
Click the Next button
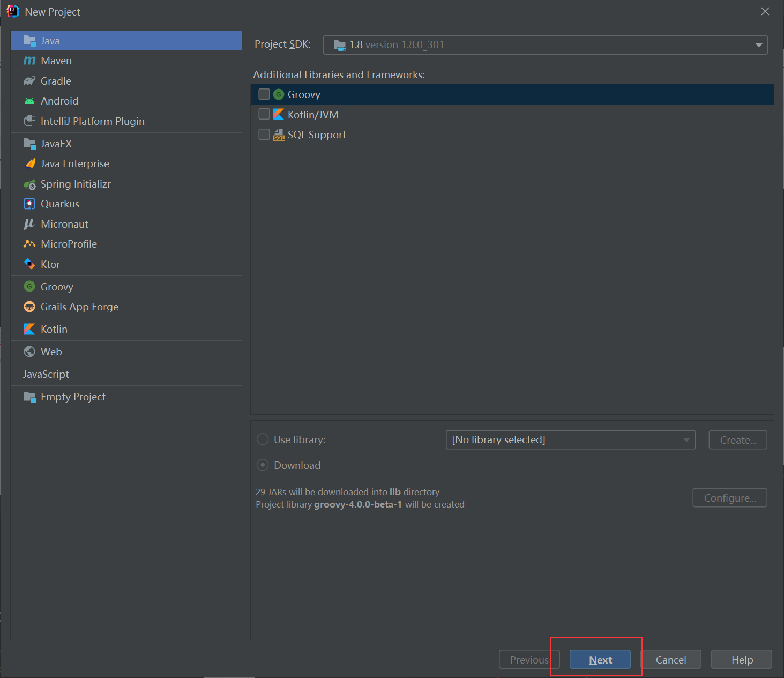click(x=600, y=660)
